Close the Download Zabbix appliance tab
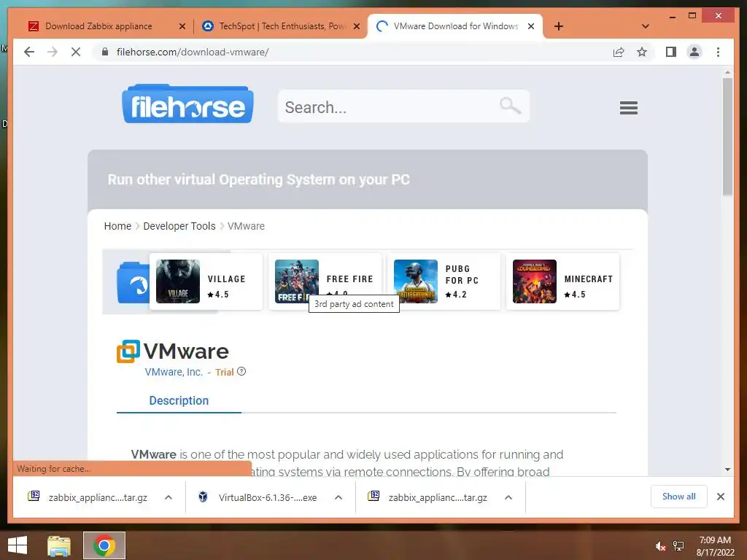The height and width of the screenshot is (560, 747). [182, 26]
